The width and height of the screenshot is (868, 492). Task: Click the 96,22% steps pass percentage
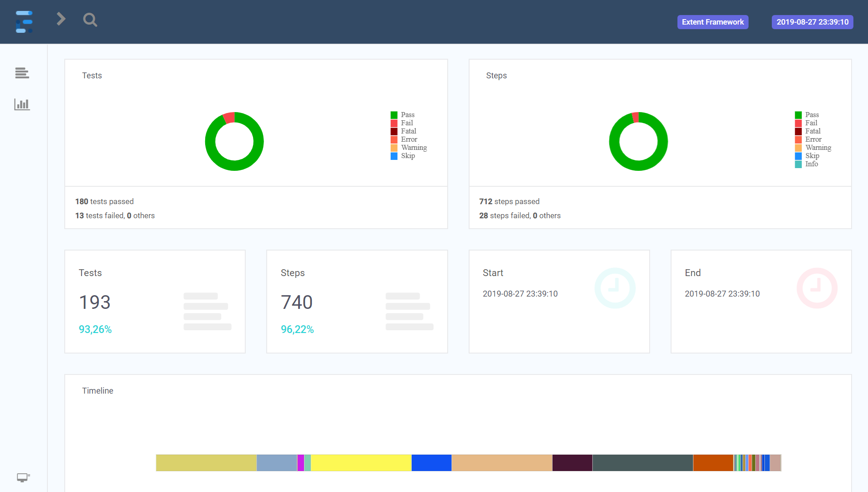(x=297, y=329)
